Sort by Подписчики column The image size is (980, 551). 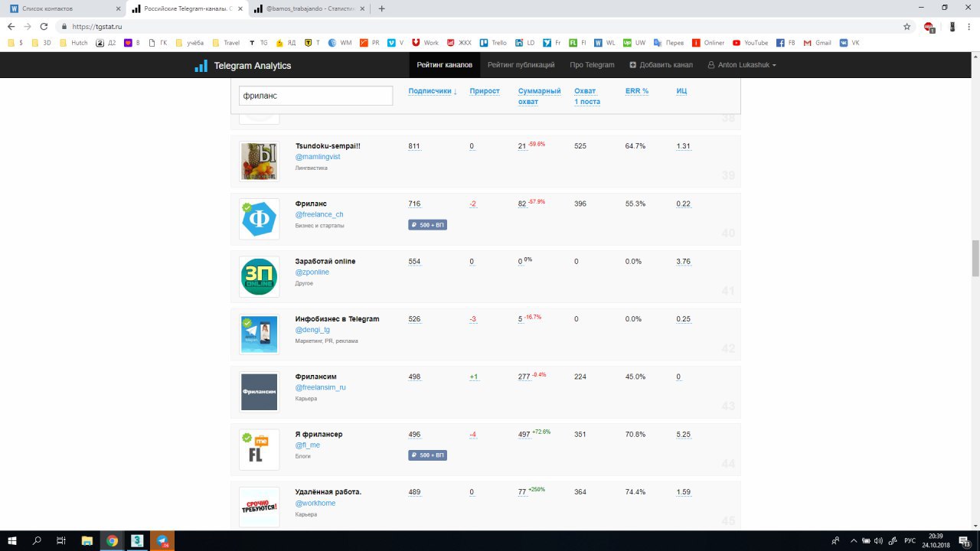[433, 91]
